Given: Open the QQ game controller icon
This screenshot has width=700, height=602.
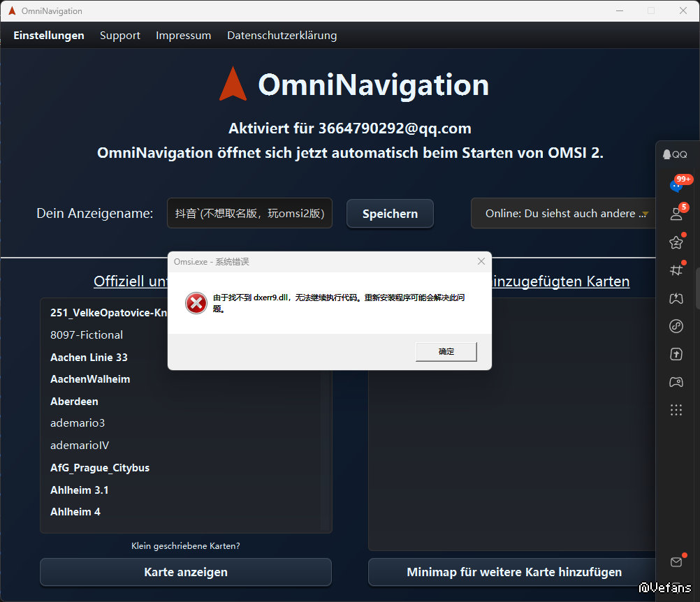Looking at the screenshot, I should point(676,382).
